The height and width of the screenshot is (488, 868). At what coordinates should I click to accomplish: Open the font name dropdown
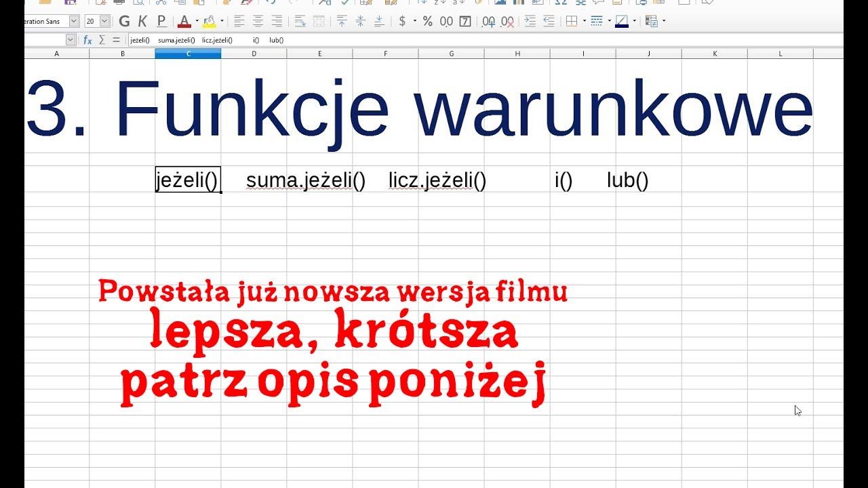[x=74, y=21]
